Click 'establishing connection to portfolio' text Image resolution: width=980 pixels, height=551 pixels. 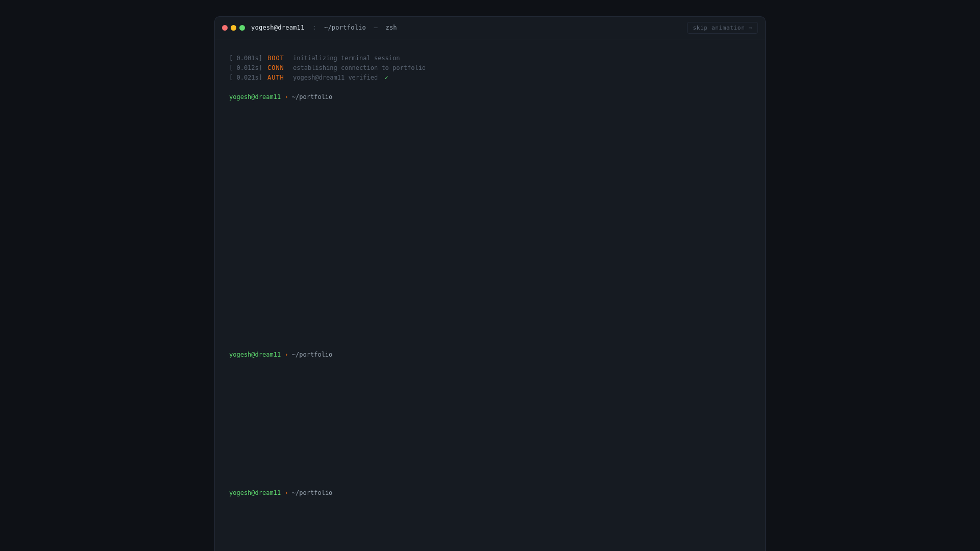359,68
